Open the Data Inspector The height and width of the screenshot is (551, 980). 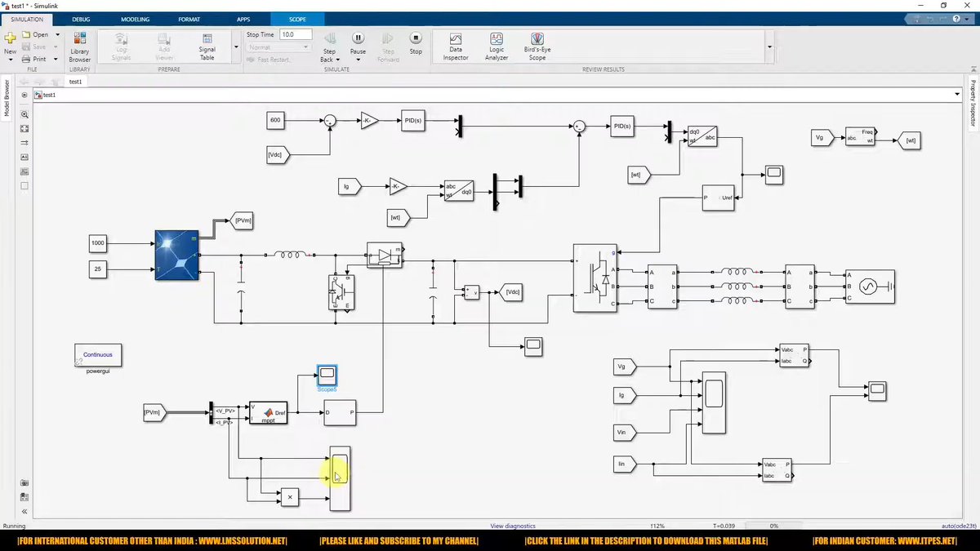click(x=456, y=47)
